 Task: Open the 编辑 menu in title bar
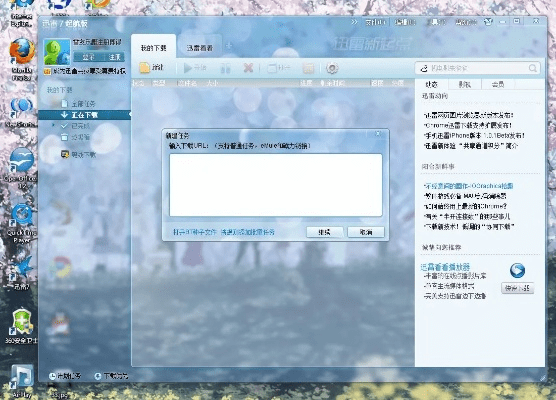click(x=405, y=22)
